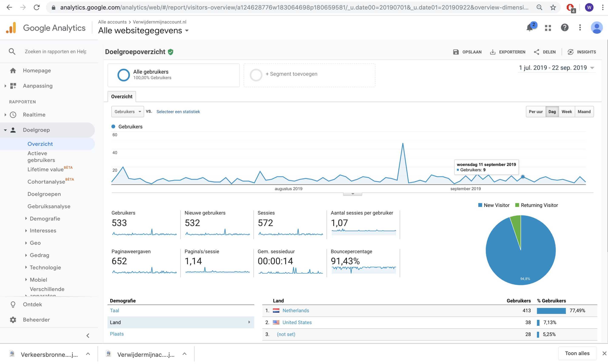The height and width of the screenshot is (364, 608).
Task: Click the Returning Visitor legend swatch
Action: [517, 205]
